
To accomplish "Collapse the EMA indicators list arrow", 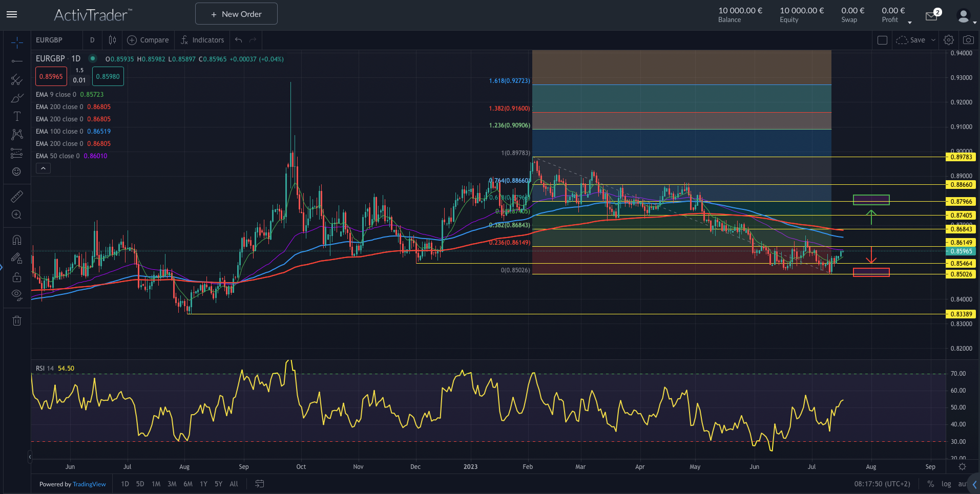I will [x=43, y=168].
